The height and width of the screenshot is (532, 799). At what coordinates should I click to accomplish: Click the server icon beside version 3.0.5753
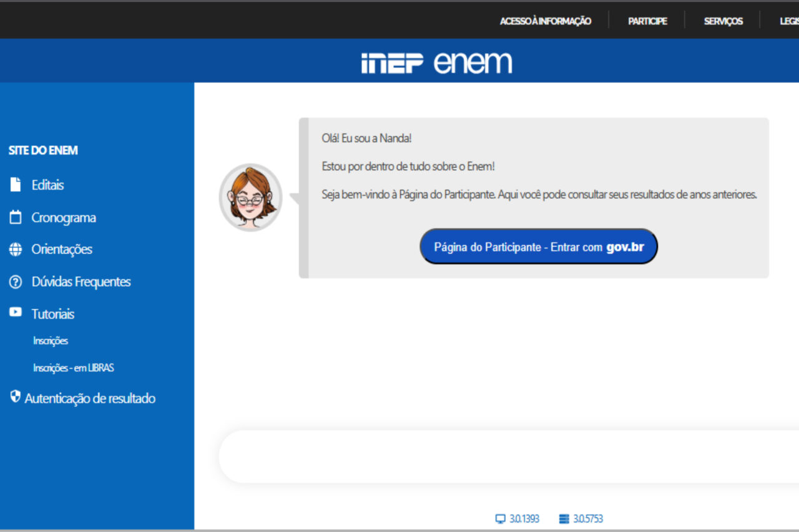coord(564,519)
